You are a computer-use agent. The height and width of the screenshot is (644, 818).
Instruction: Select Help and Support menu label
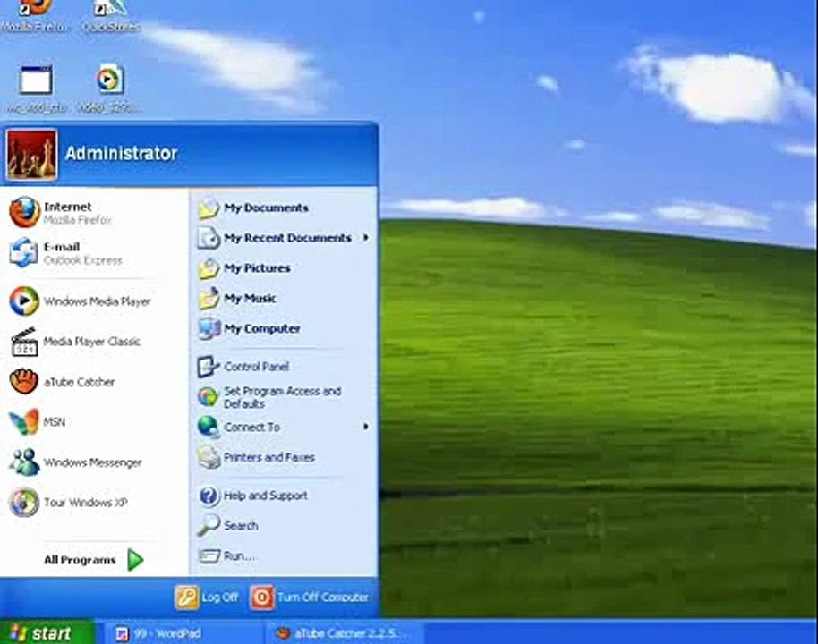click(x=266, y=496)
